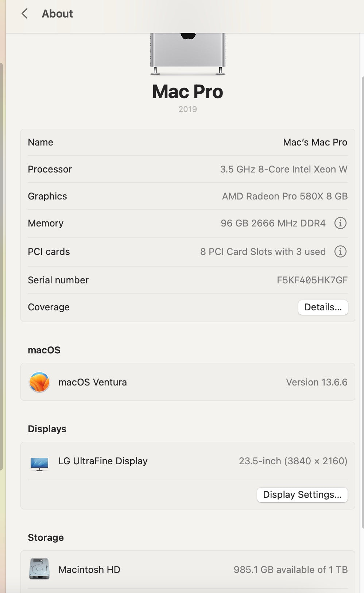Viewport: 364px width, 593px height.
Task: Click the Macintosh HD storage row
Action: coord(187,570)
